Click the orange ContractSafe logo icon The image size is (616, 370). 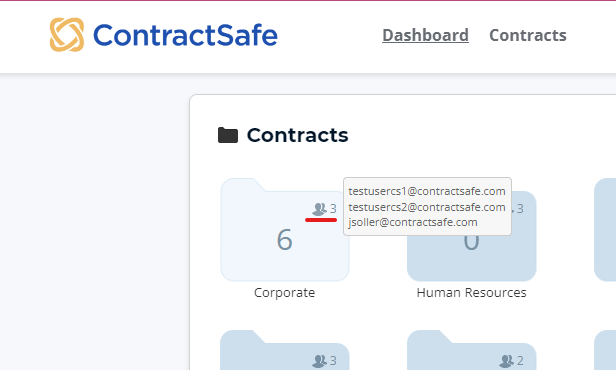[x=67, y=35]
